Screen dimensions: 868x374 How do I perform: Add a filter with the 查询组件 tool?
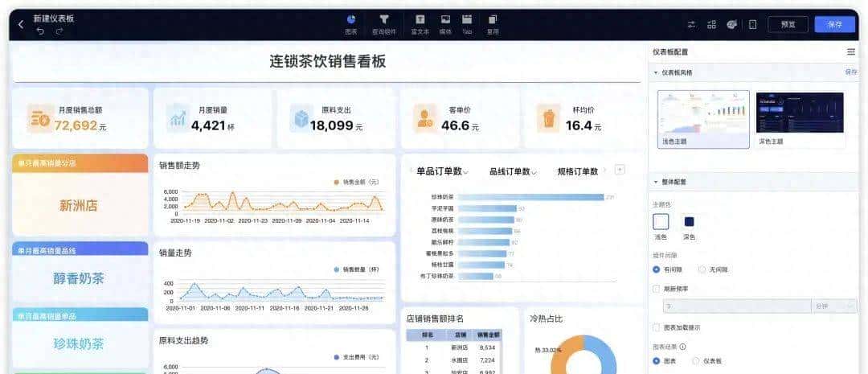[383, 25]
